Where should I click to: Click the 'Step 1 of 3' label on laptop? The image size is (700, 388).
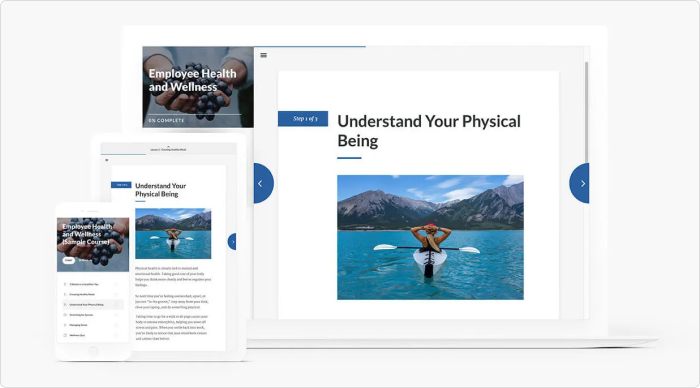tap(303, 118)
